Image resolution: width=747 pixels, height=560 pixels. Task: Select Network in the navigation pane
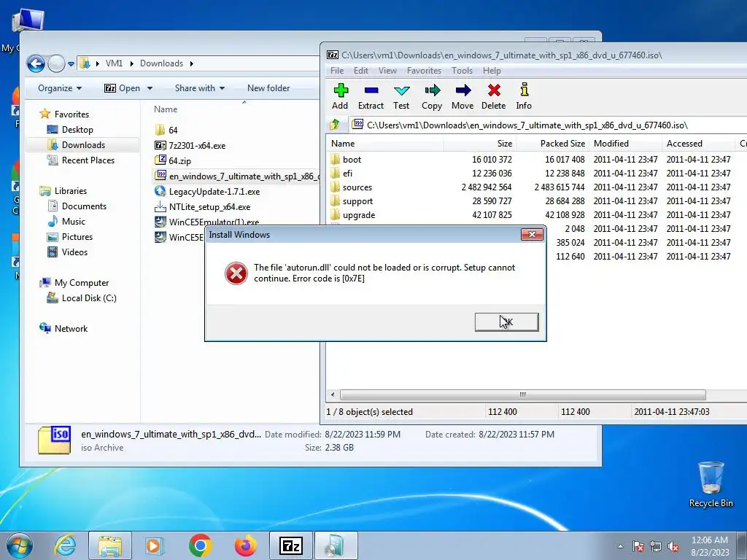coord(71,329)
